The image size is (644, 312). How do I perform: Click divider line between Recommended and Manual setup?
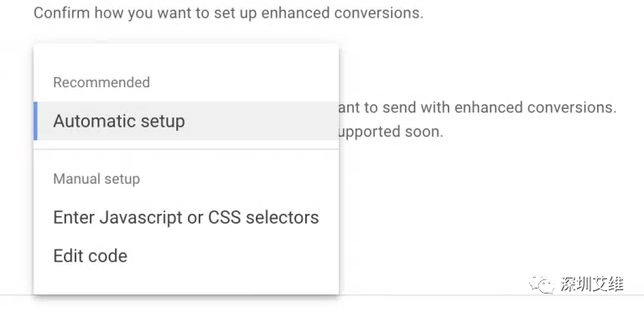(186, 149)
